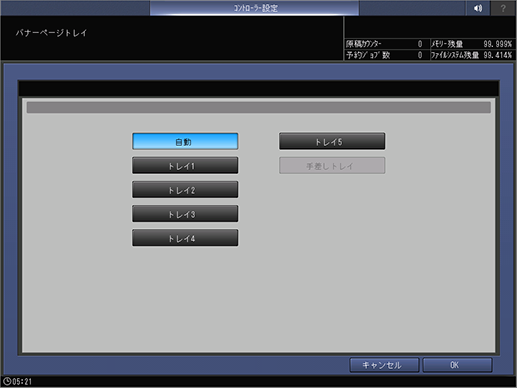This screenshot has width=517, height=388.
Task: Click the 予約ジョブ数 label
Action: (368, 55)
